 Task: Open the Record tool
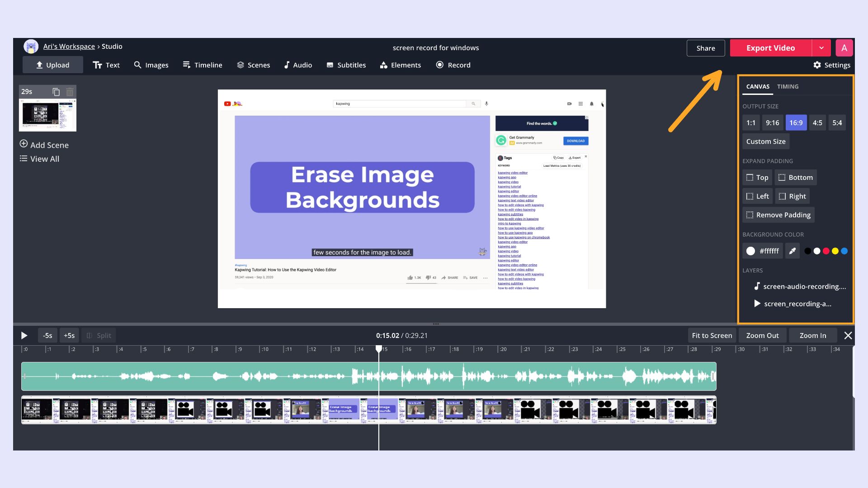453,65
